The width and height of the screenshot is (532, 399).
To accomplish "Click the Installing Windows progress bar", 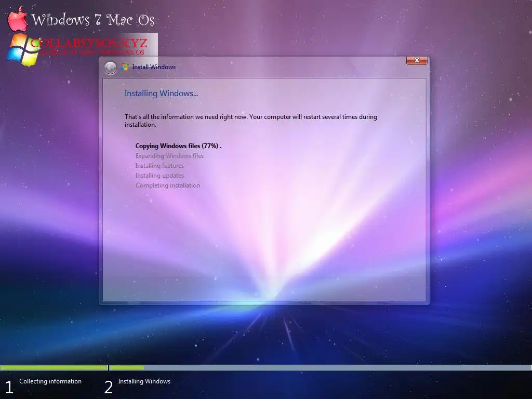I will click(320, 367).
